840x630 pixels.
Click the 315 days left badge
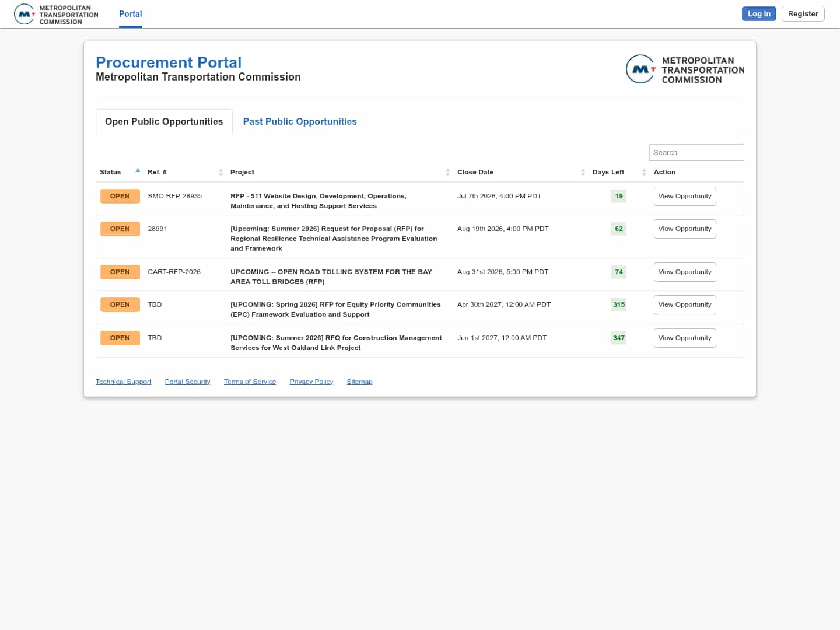(619, 304)
